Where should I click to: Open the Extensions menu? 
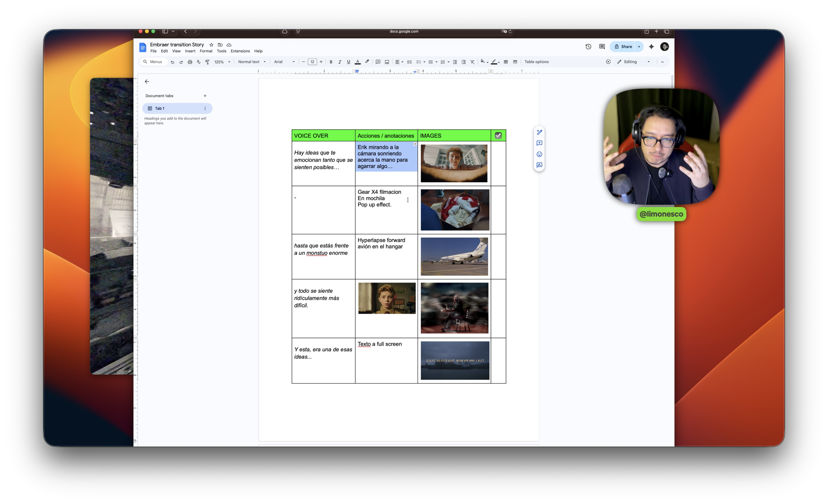240,51
